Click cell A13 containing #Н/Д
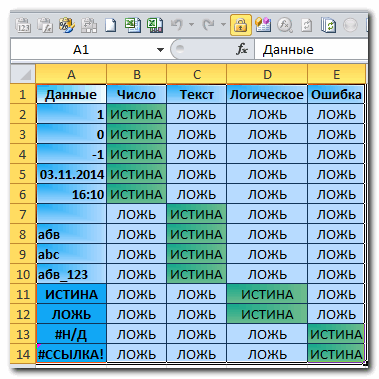This screenshot has height=379, width=379. pyautogui.click(x=71, y=334)
